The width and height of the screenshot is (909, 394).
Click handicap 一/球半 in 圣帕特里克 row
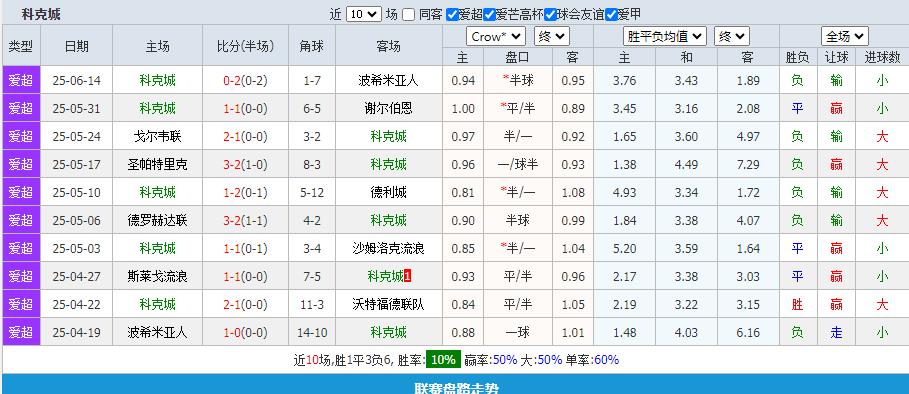tap(518, 165)
